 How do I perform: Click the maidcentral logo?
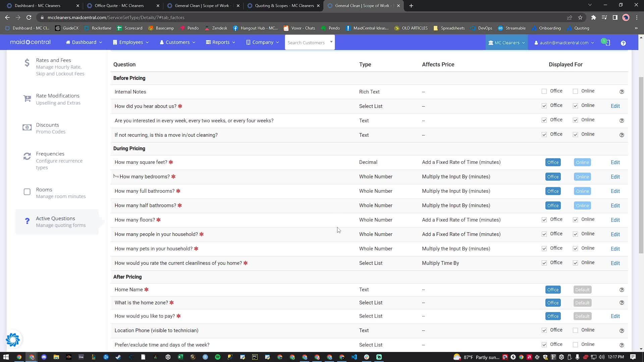(30, 42)
